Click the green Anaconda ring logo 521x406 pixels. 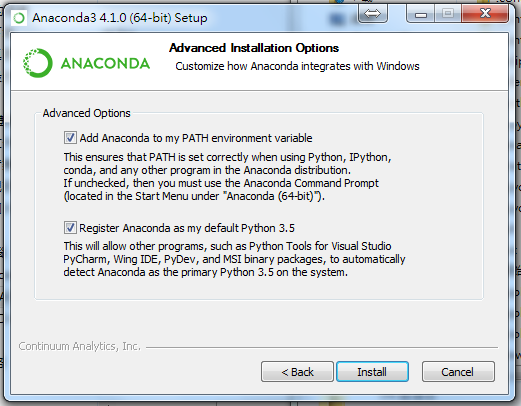(x=37, y=63)
